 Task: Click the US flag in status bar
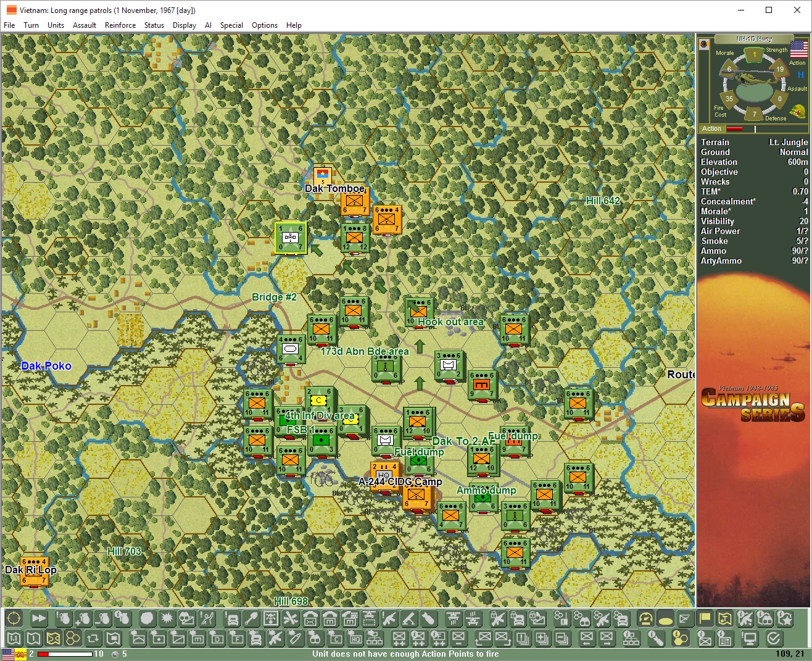pos(8,654)
